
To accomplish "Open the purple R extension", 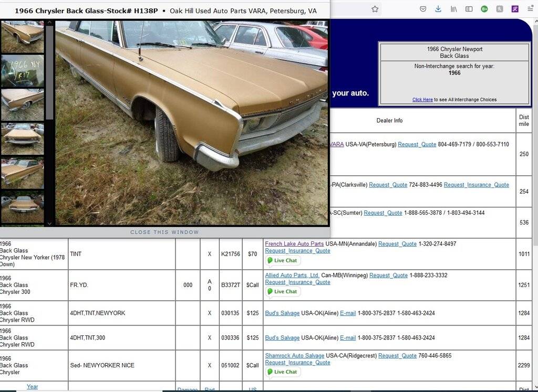I will coord(515,9).
